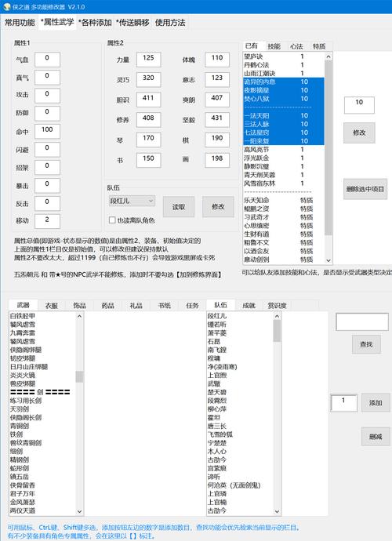Select 楚天碧 in team list
392x541 pixels.
click(x=240, y=392)
